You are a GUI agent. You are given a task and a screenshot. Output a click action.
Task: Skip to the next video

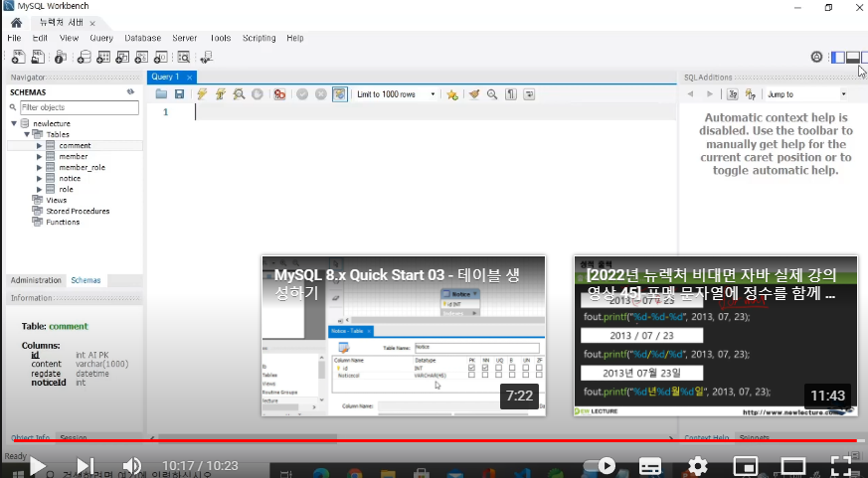pos(85,466)
